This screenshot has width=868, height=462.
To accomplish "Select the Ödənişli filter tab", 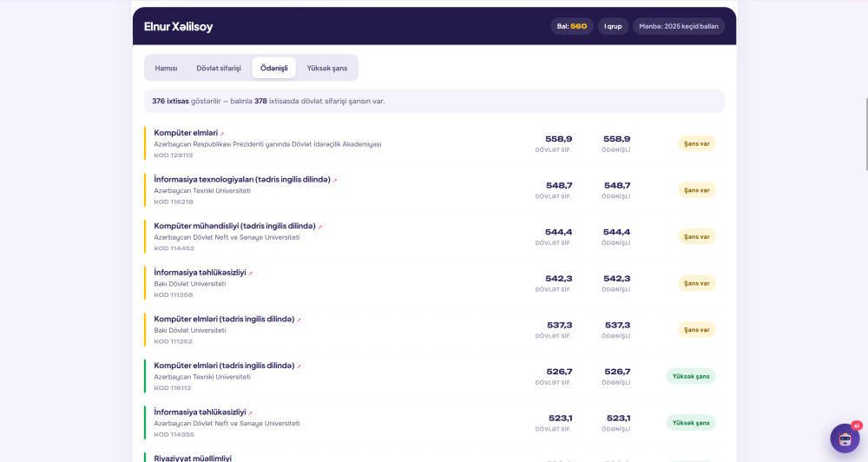I will tap(274, 68).
